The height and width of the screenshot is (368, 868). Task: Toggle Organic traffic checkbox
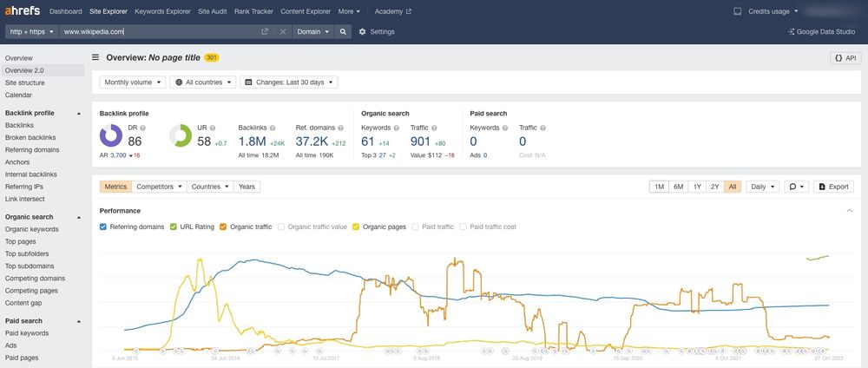[223, 227]
